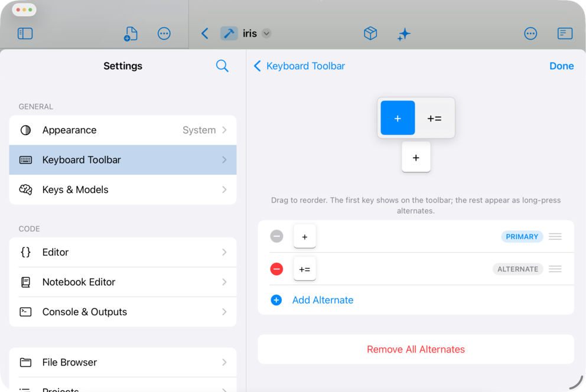586x392 pixels.
Task: Open Keys & Models settings
Action: pyautogui.click(x=123, y=190)
